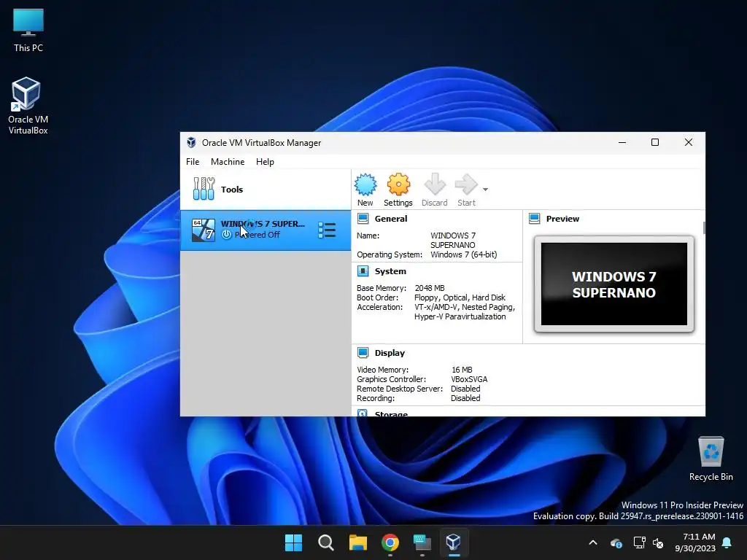Click the muted volume icon in the tray
This screenshot has width=747, height=560.
tap(659, 542)
